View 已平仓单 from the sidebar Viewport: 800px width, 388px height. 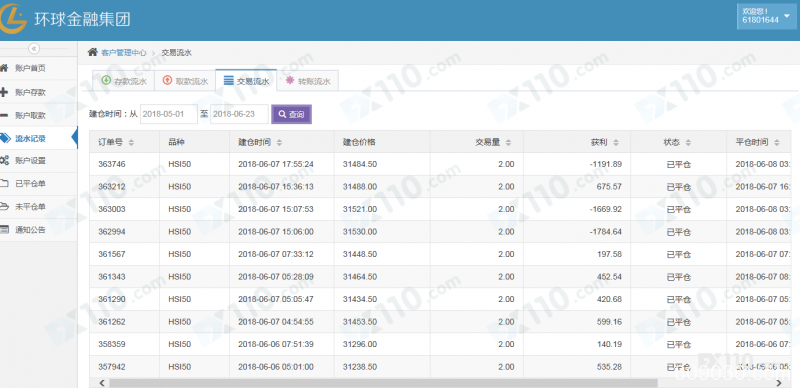[38, 183]
